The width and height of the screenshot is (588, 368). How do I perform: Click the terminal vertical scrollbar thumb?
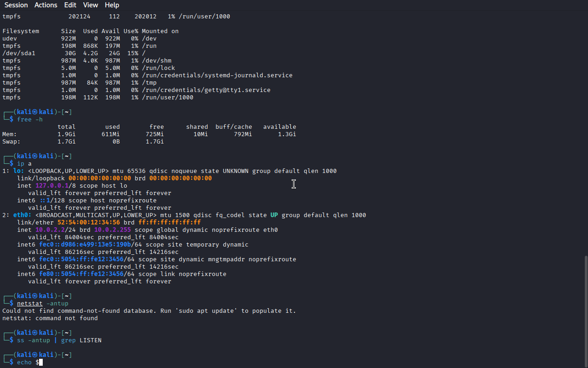586,311
